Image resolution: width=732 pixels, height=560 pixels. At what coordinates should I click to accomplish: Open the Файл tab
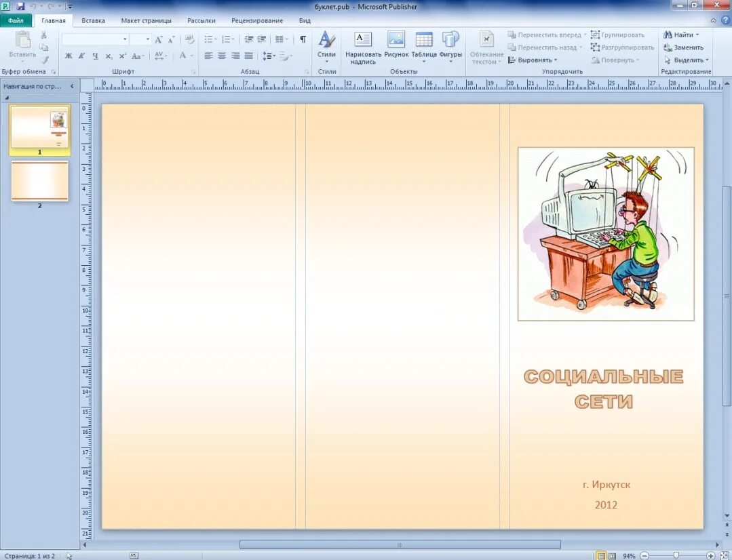tap(16, 20)
